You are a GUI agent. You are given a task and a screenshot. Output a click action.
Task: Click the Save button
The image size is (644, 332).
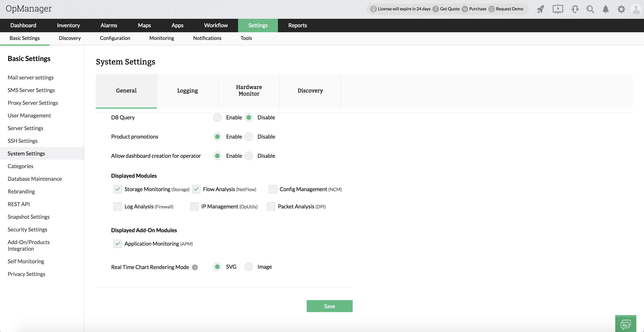tap(329, 306)
